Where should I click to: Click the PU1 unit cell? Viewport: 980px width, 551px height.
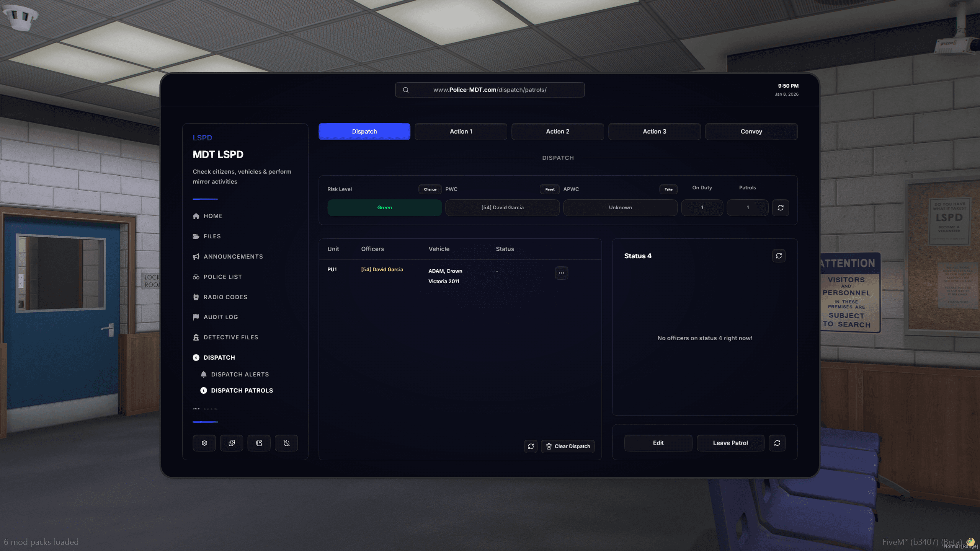pos(332,269)
